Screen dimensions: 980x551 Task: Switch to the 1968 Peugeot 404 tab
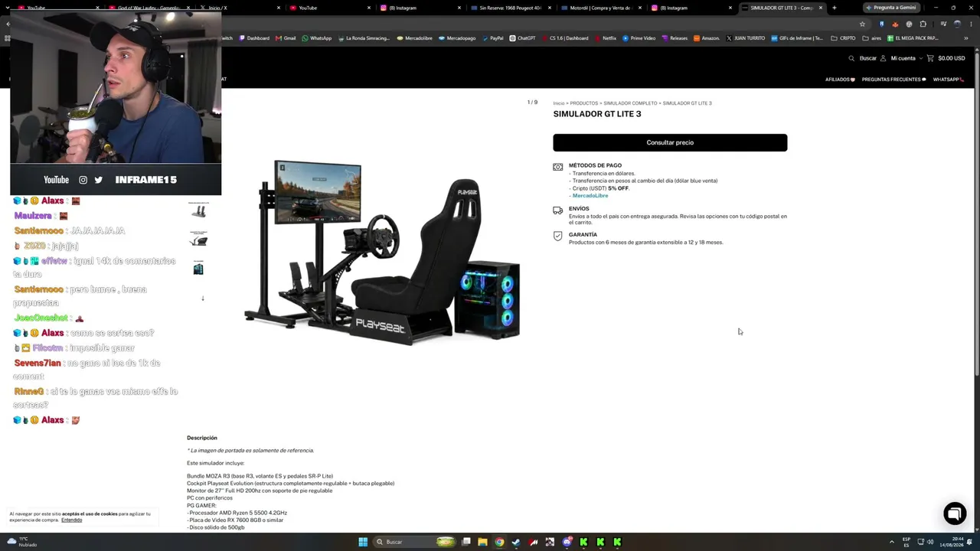(510, 8)
